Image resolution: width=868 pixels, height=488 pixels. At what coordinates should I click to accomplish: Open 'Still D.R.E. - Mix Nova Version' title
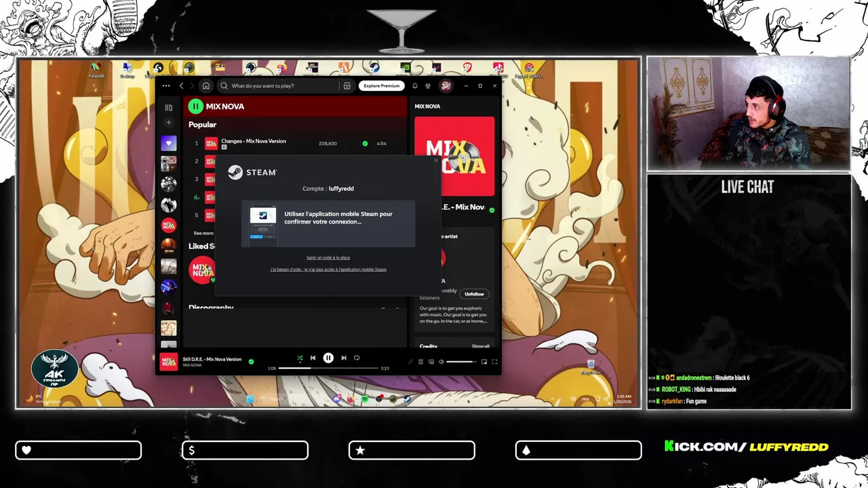point(212,359)
